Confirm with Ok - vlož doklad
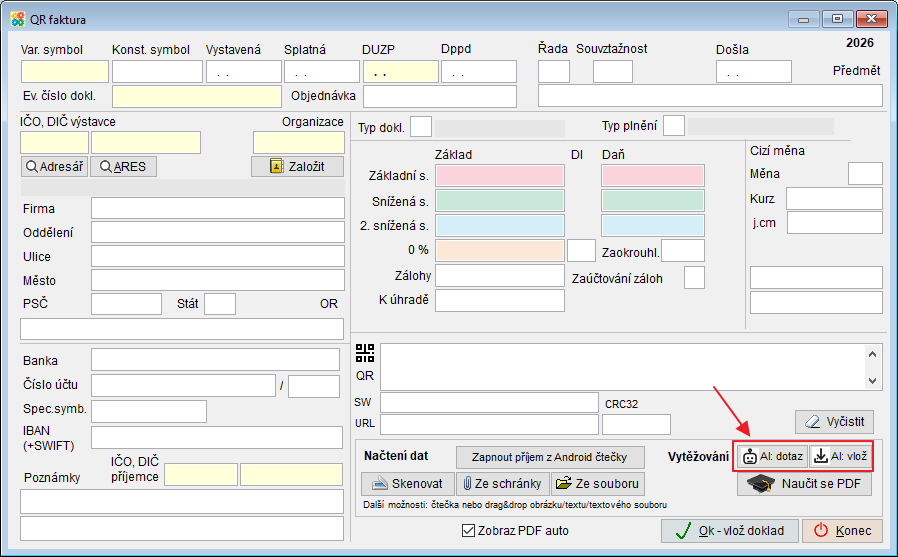This screenshot has height=557, width=898. pyautogui.click(x=730, y=531)
